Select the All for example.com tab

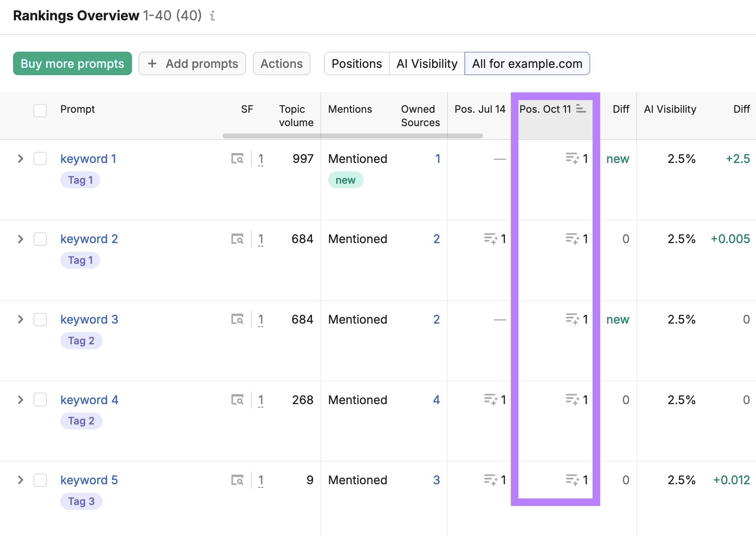[x=527, y=63]
